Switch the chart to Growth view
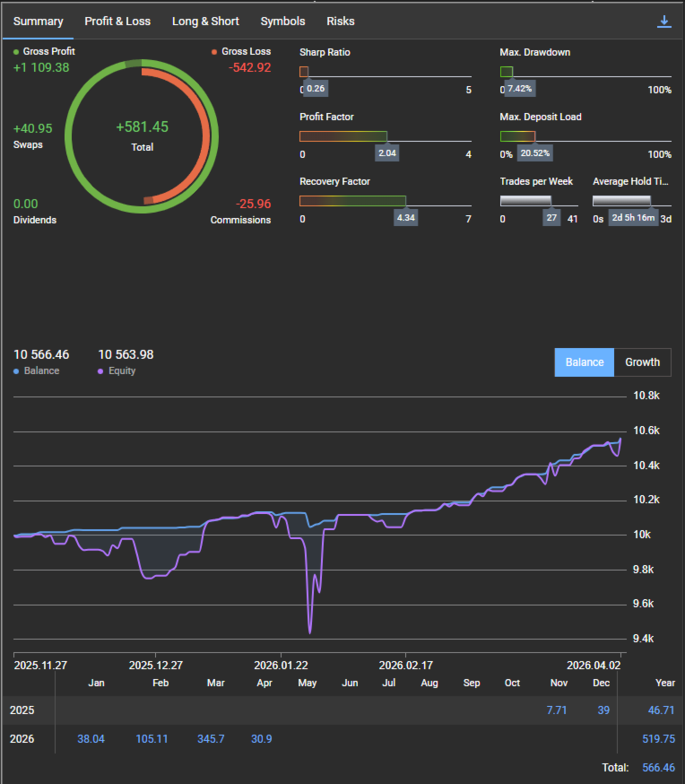The image size is (685, 784). click(642, 362)
